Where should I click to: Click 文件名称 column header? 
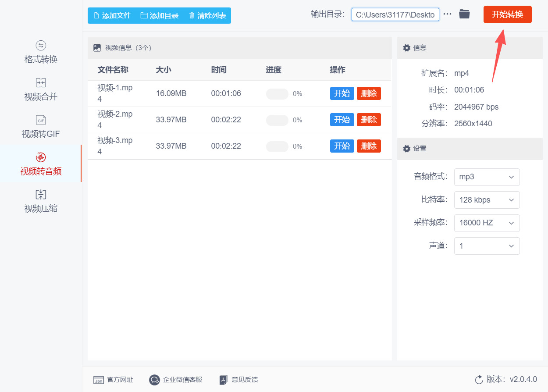(x=113, y=70)
